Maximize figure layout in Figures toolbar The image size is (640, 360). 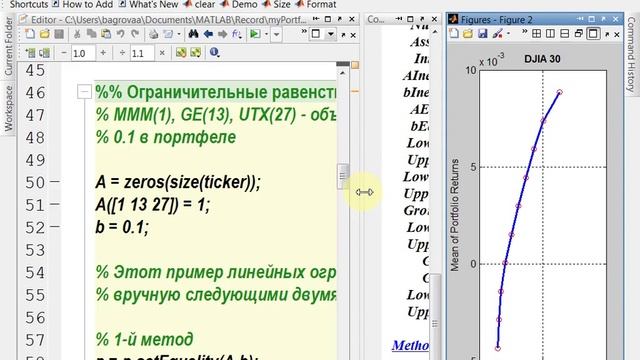coord(593,34)
